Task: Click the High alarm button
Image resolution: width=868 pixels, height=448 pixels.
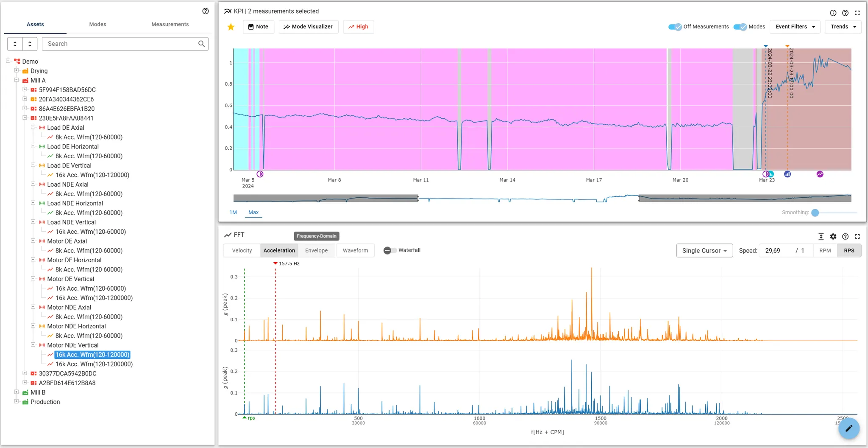Action: click(358, 27)
